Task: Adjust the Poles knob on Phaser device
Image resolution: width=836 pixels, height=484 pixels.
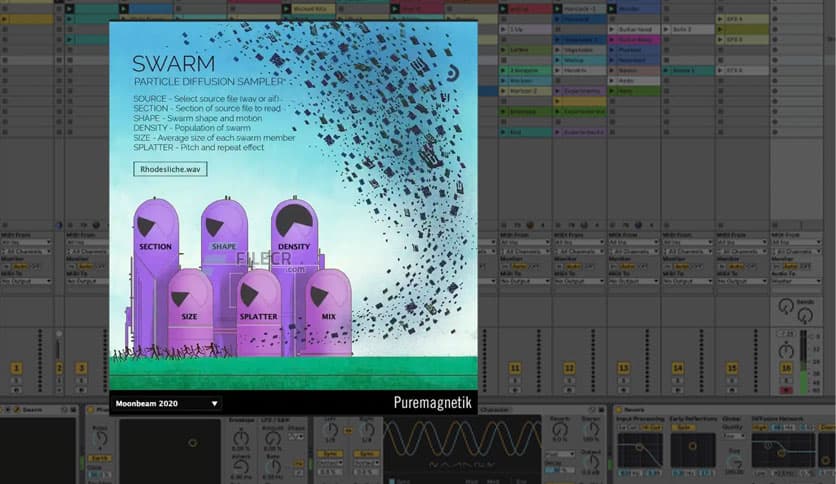Action: [100, 439]
